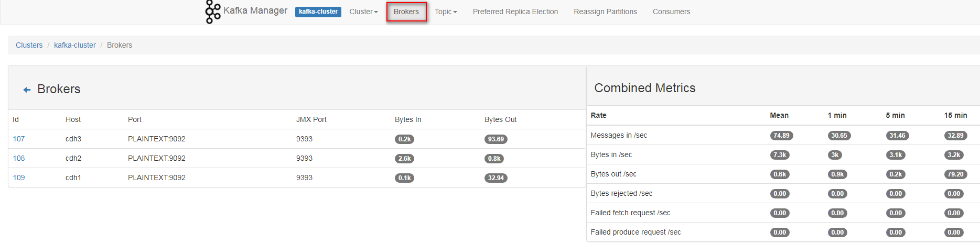Click the kafka-cluster blue badge
This screenshot has width=980, height=244.
click(x=318, y=12)
